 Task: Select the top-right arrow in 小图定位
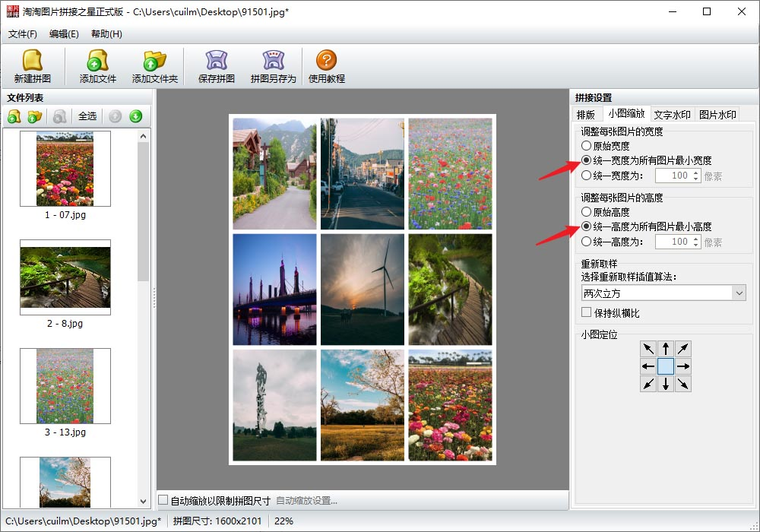[683, 349]
